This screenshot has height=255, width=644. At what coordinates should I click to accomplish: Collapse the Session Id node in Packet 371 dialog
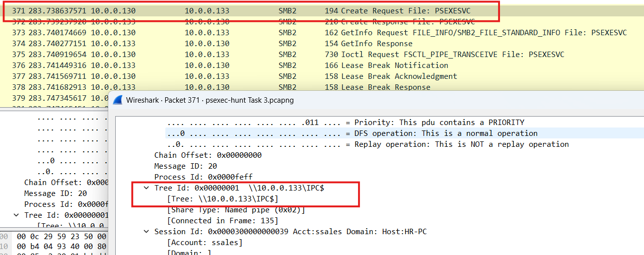point(146,232)
